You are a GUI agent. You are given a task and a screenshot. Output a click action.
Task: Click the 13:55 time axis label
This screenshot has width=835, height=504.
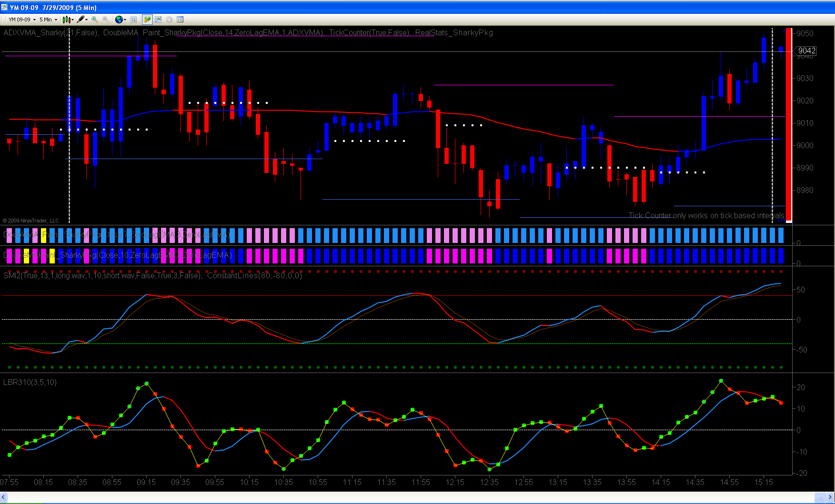point(626,482)
